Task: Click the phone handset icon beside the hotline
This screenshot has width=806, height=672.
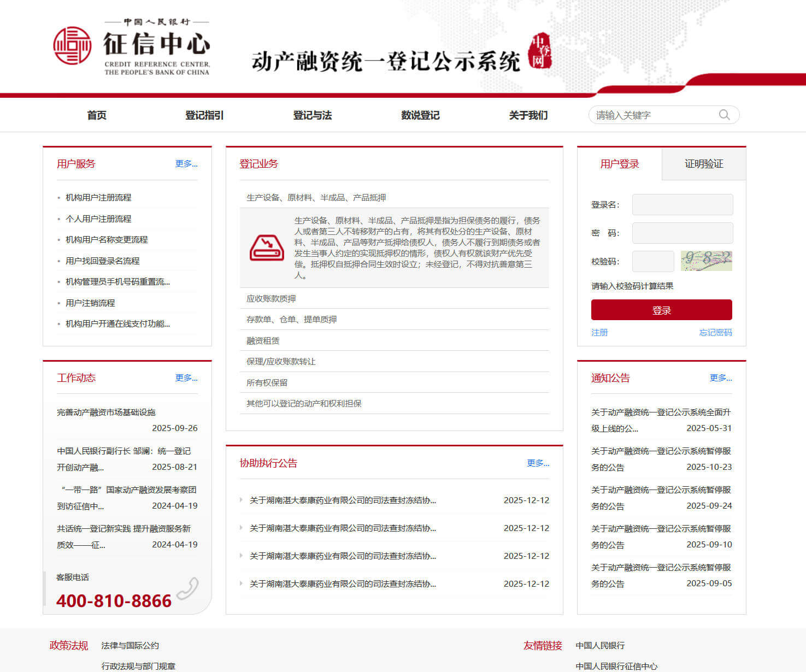Action: coord(188,587)
